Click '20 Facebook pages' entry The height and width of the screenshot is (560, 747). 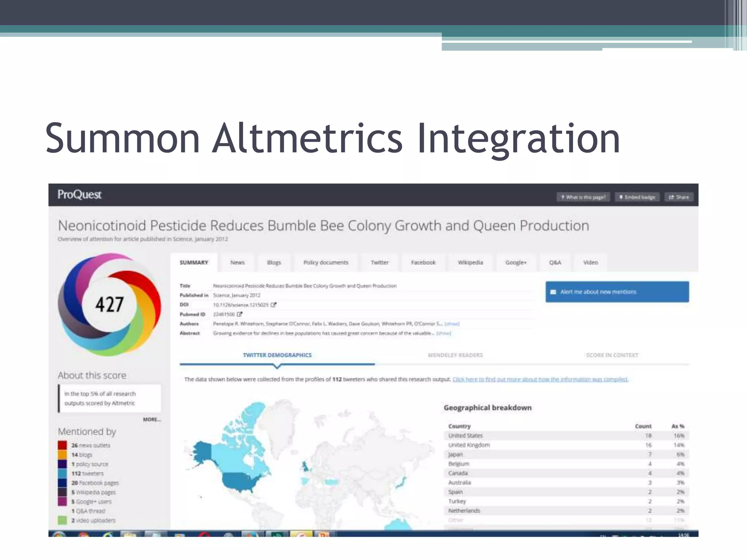click(x=95, y=483)
